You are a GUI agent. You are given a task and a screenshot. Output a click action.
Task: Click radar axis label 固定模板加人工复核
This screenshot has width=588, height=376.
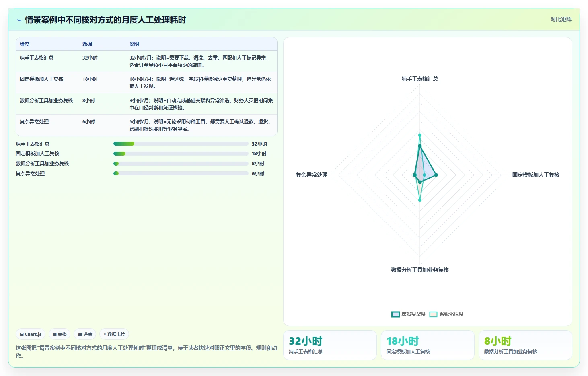tap(536, 175)
